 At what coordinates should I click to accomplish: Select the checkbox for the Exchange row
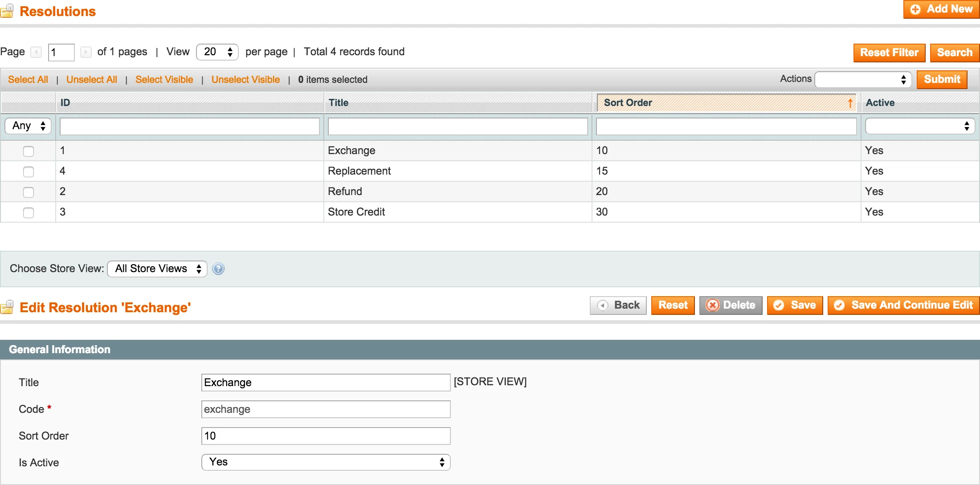pos(29,151)
